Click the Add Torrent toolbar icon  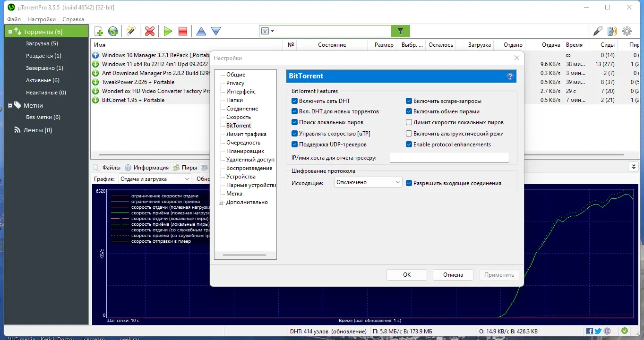click(x=99, y=32)
